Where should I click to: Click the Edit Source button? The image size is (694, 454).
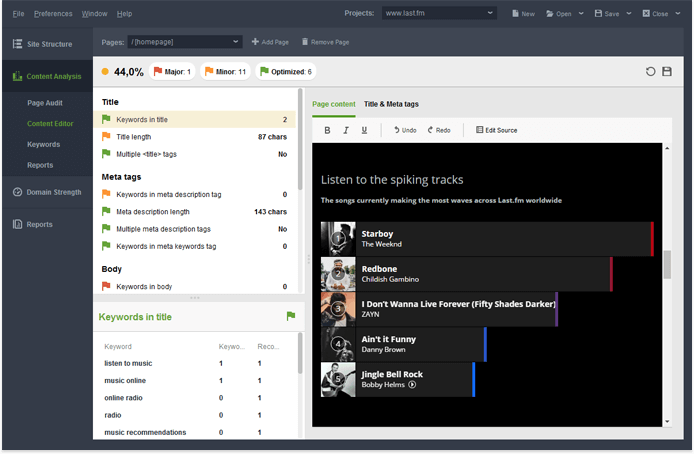(x=497, y=130)
